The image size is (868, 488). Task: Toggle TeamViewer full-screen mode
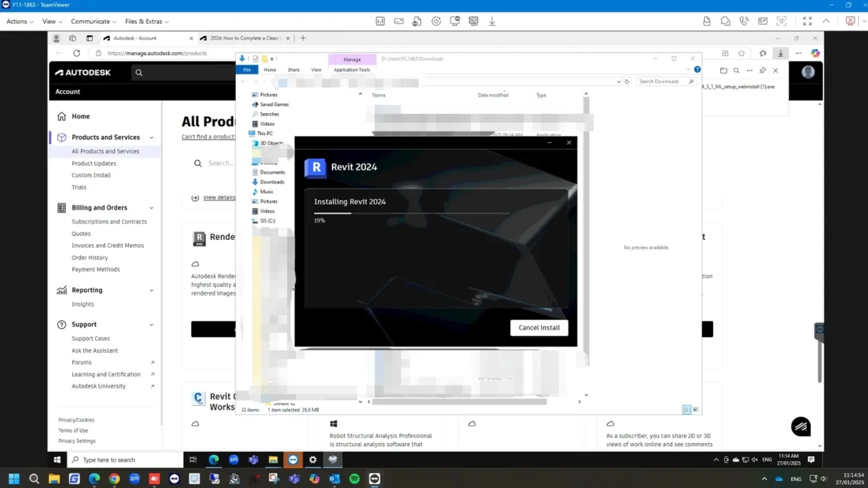pos(808,21)
